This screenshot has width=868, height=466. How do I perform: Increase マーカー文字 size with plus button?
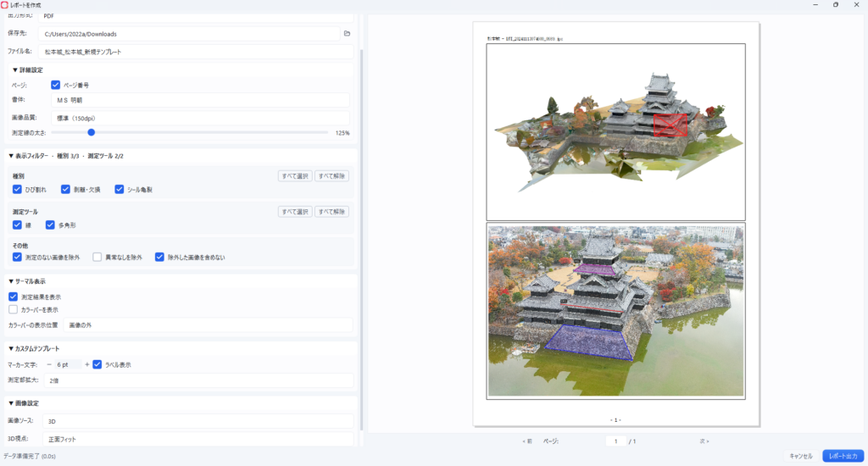pos(87,364)
